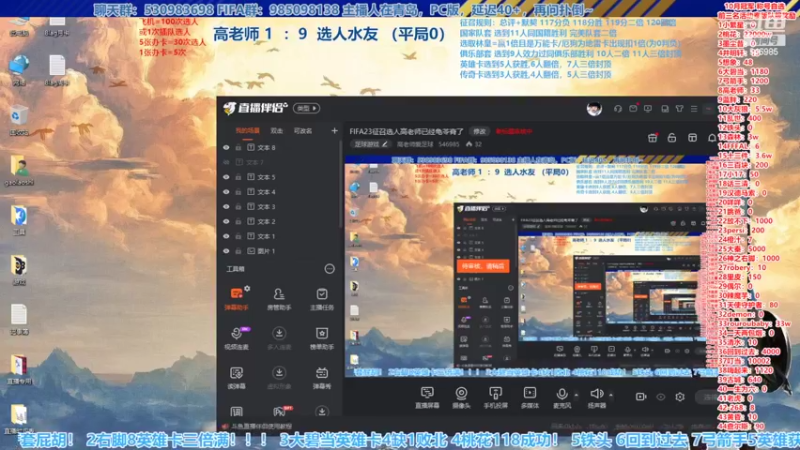Open the hamburger menu in title bar
Screen dimensions: 800x450
pos(694,109)
